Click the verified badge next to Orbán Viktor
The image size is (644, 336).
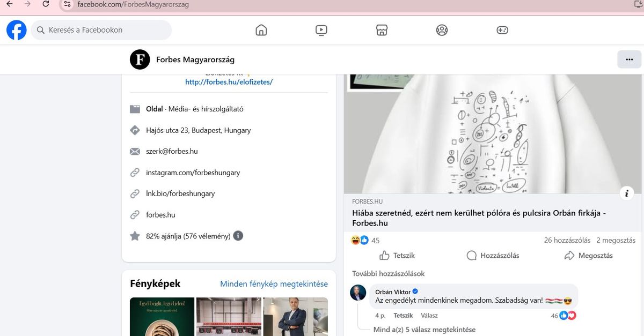pyautogui.click(x=415, y=292)
